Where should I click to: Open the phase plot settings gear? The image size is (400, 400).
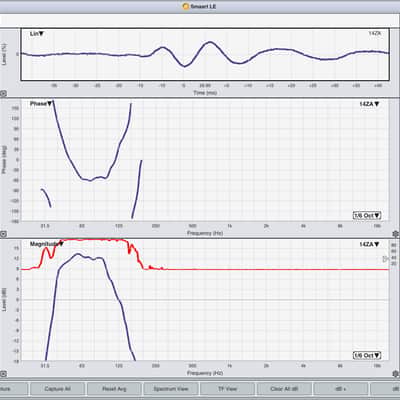396,234
